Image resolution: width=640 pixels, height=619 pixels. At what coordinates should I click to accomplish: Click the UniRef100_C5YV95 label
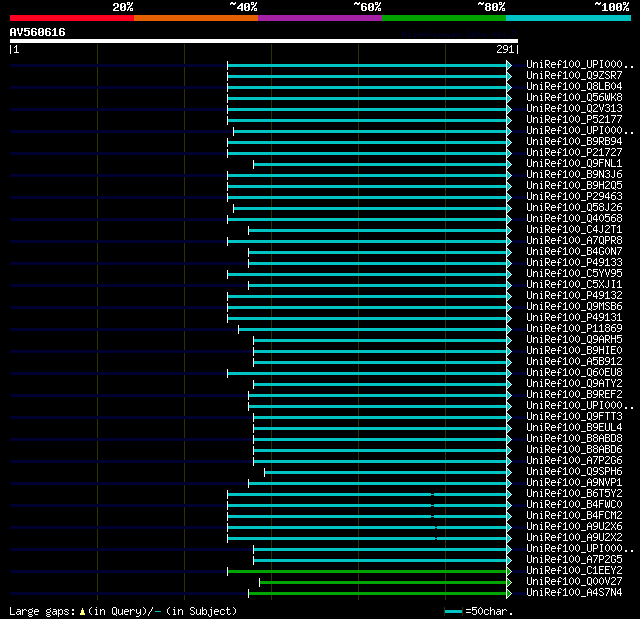coord(574,274)
